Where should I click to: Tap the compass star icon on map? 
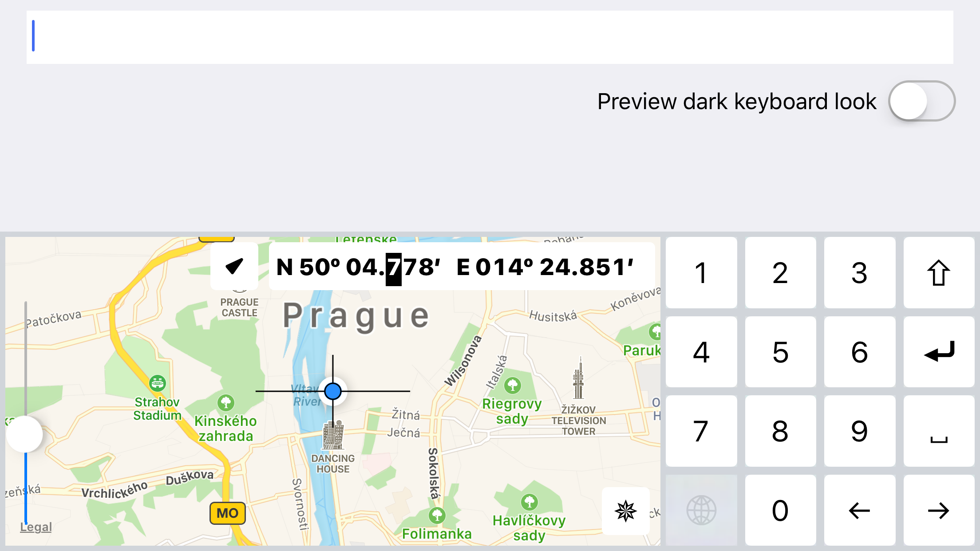pyautogui.click(x=625, y=511)
